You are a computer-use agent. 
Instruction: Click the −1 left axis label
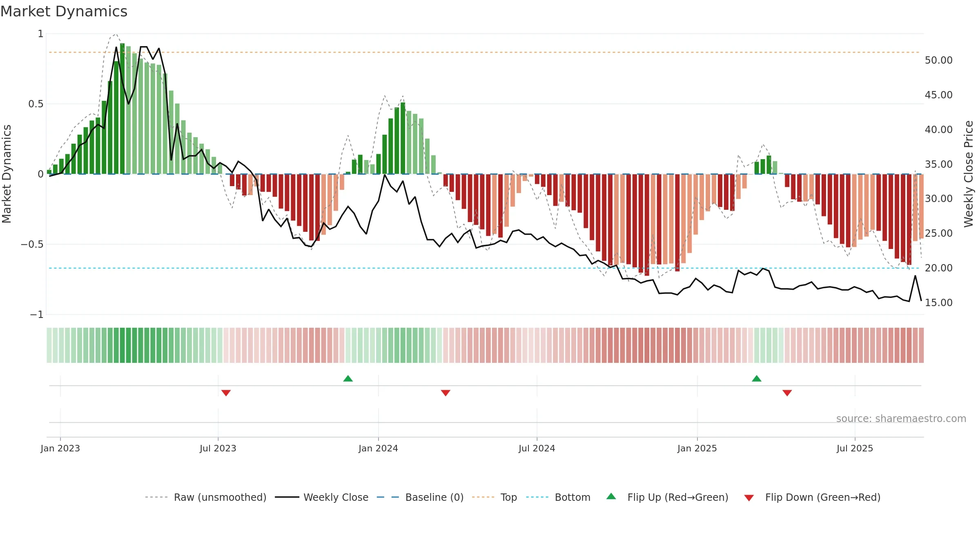pos(37,315)
